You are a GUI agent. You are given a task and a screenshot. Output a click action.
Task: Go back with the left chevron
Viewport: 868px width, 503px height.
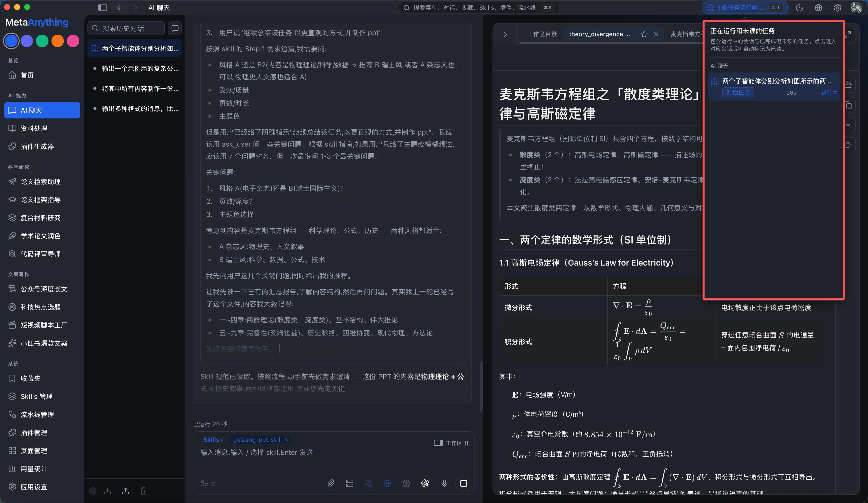click(119, 8)
